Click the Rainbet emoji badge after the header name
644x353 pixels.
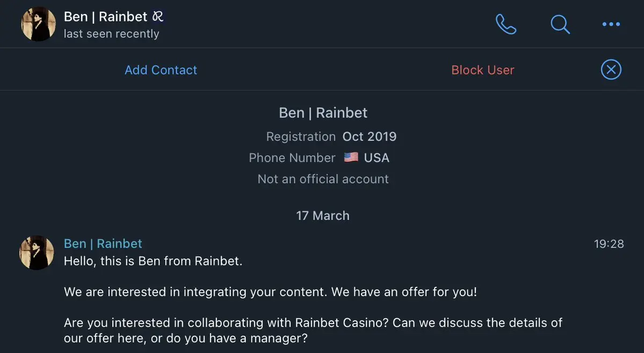click(158, 17)
